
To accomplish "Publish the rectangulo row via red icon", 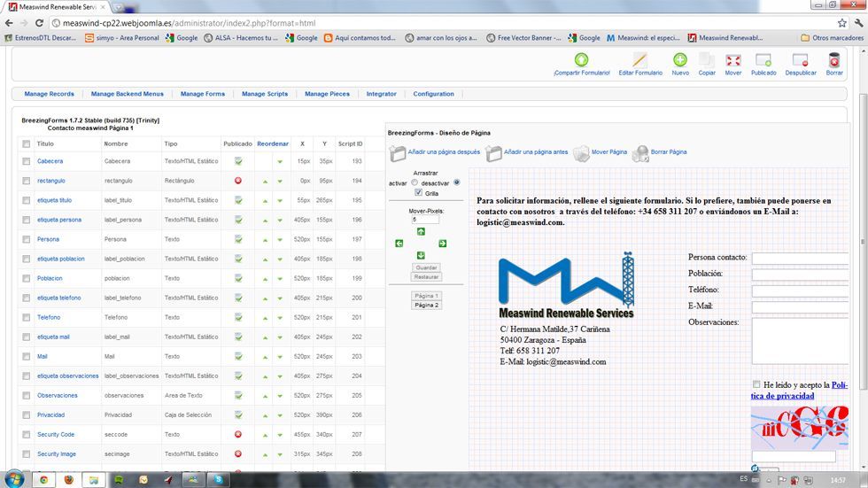I will tap(238, 181).
